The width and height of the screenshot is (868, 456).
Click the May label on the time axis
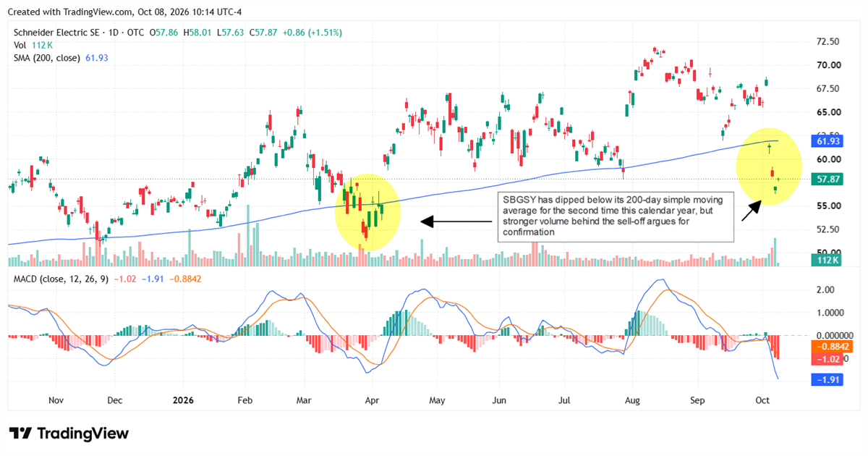click(x=436, y=400)
